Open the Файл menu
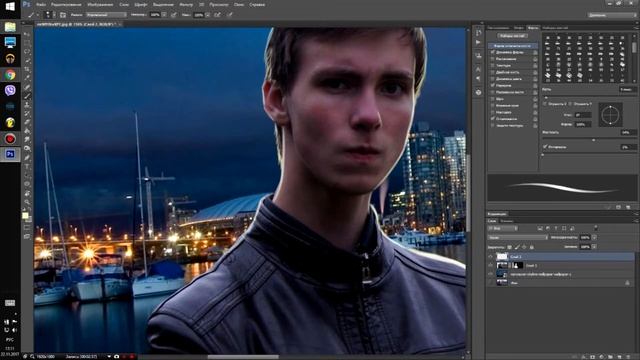The image size is (640, 360). [41, 4]
